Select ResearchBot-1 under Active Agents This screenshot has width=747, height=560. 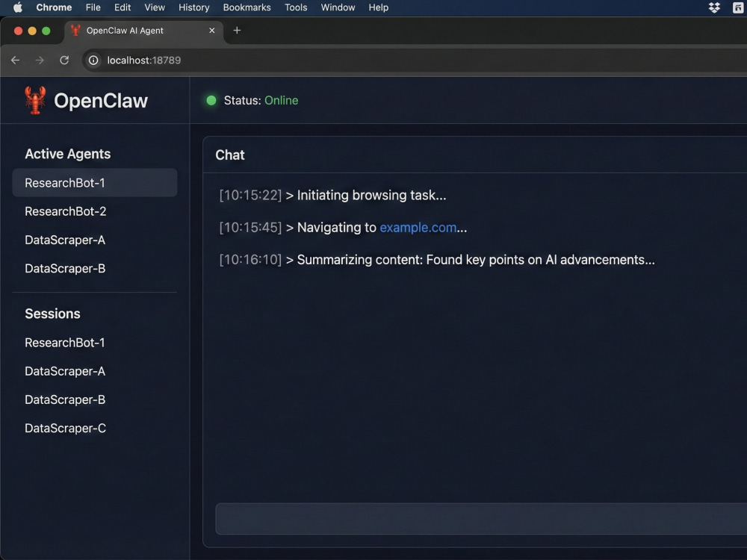[x=95, y=183]
